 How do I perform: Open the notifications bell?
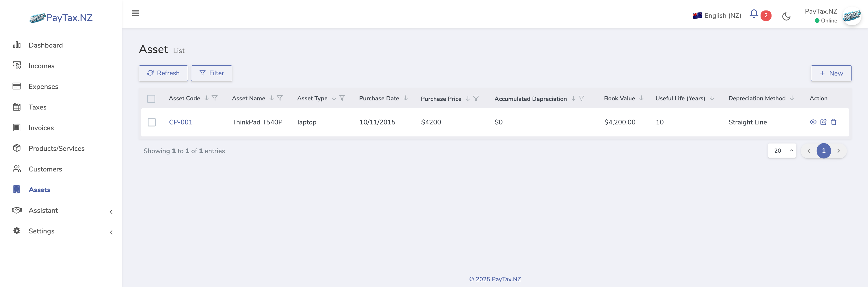point(754,14)
